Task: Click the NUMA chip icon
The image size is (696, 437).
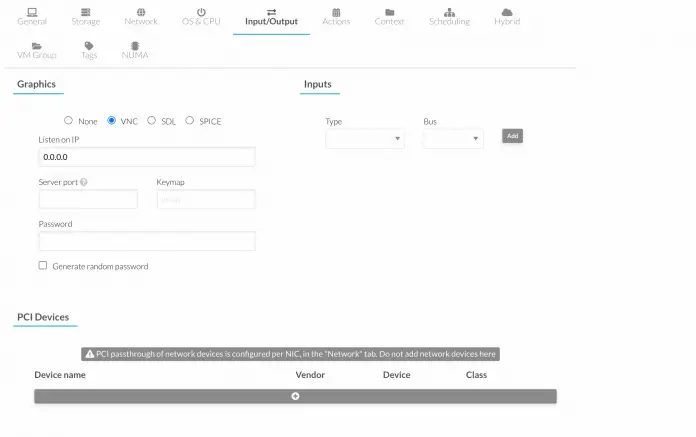Action: coord(135,46)
